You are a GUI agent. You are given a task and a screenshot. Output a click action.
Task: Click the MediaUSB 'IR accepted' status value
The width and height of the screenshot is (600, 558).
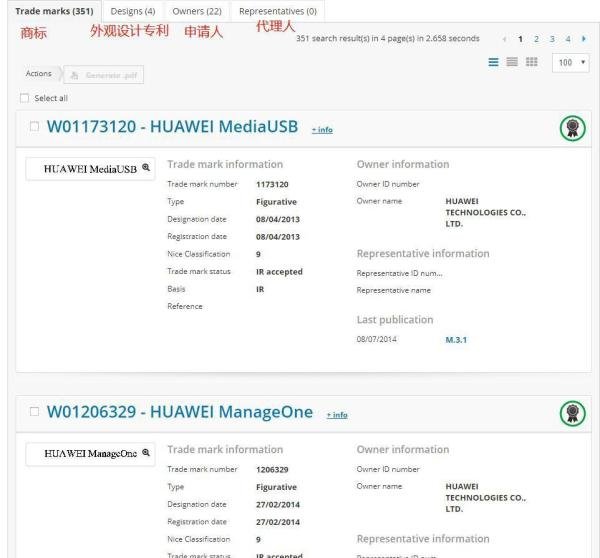(x=279, y=272)
